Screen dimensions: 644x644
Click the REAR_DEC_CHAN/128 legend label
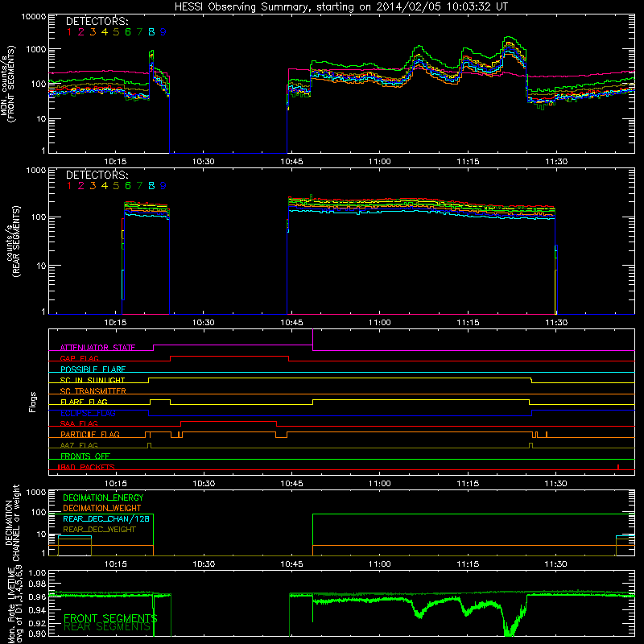coord(106,518)
